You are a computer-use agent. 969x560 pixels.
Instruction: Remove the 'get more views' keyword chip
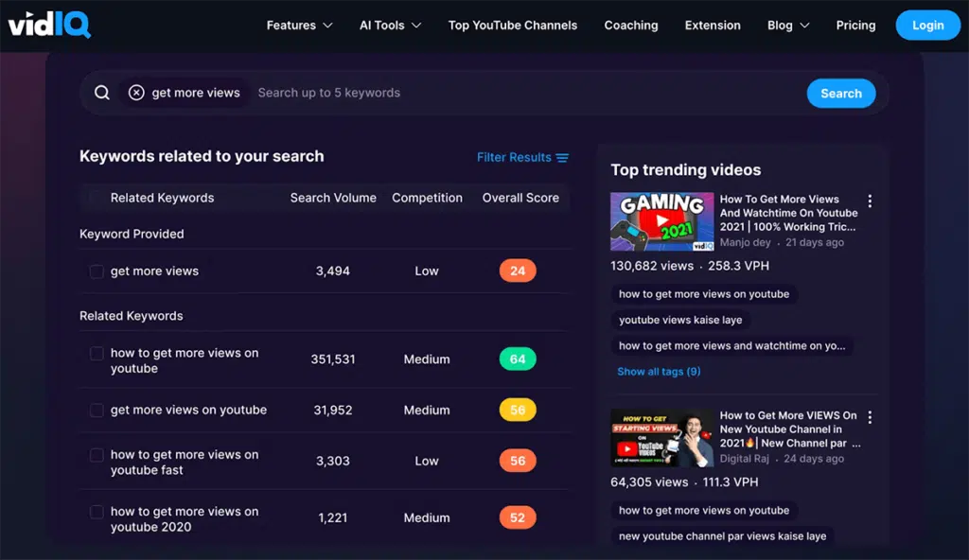136,92
